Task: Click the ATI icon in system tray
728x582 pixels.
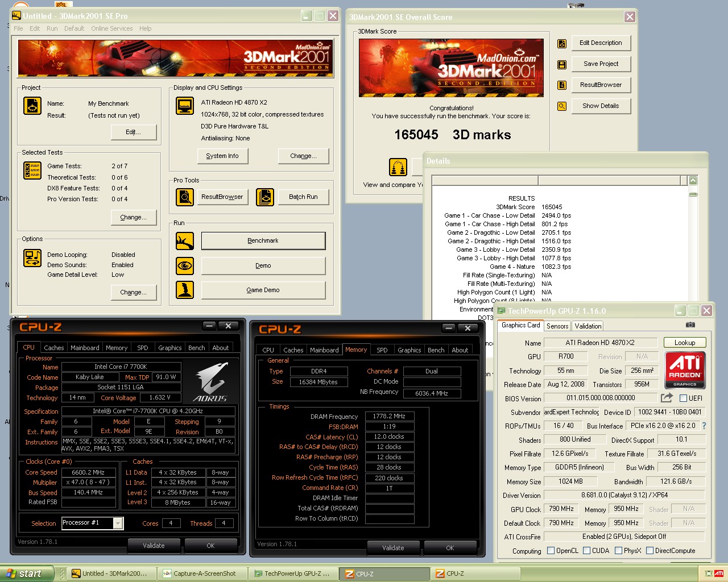Action: click(719, 573)
